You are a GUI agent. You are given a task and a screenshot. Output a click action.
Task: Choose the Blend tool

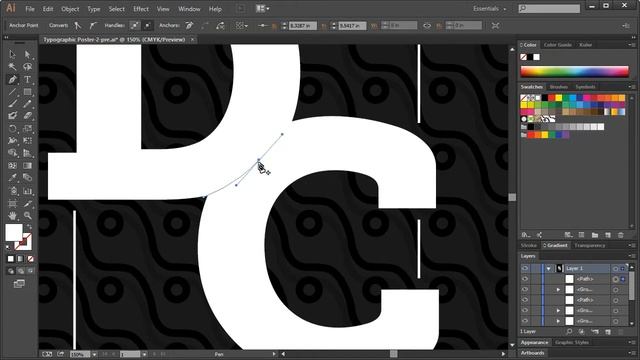(27, 178)
